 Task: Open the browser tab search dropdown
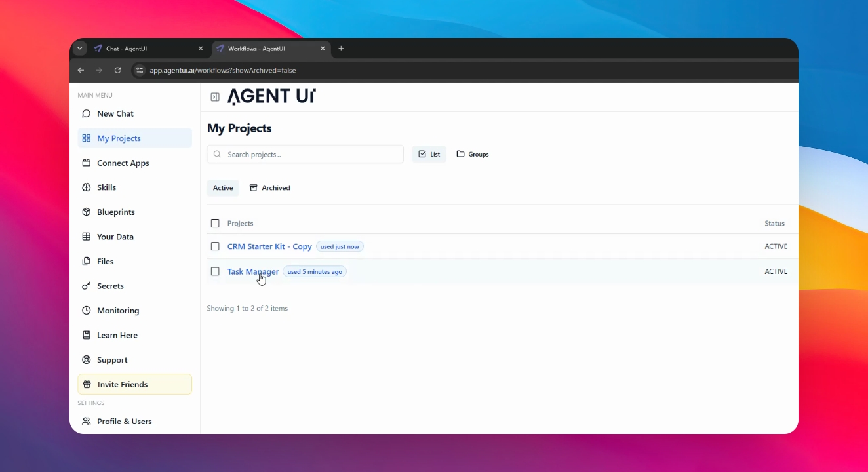79,49
